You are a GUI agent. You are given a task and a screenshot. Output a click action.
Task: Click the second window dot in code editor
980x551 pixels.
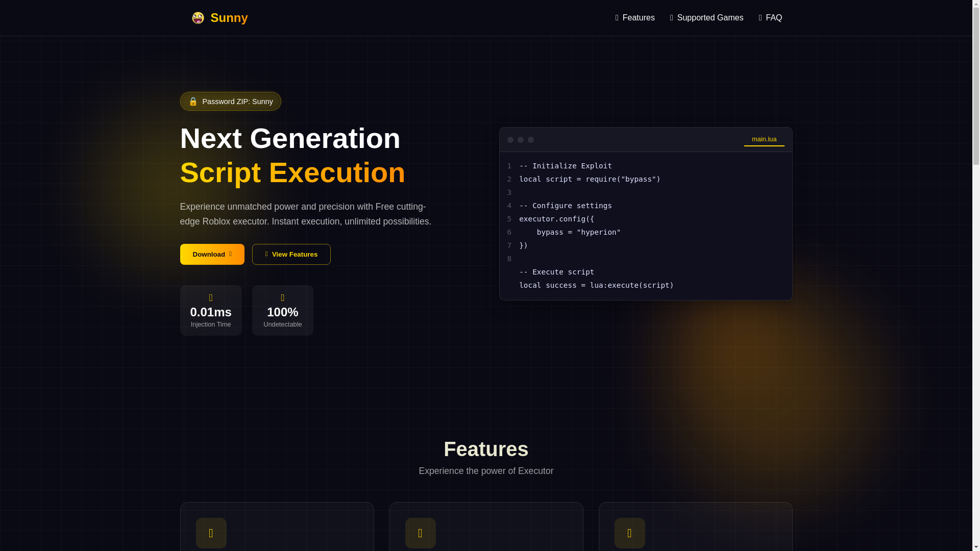click(x=520, y=140)
